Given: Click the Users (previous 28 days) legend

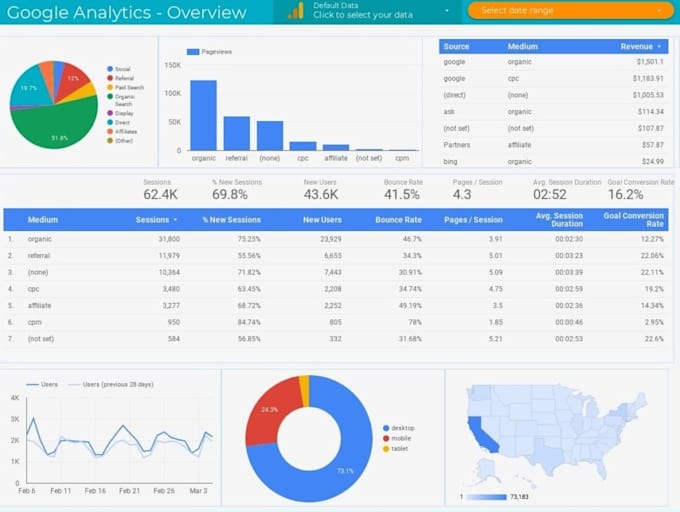Looking at the screenshot, I should click(x=111, y=385).
